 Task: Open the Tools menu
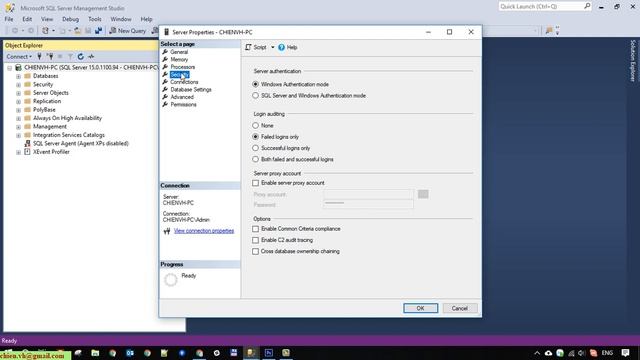95,19
